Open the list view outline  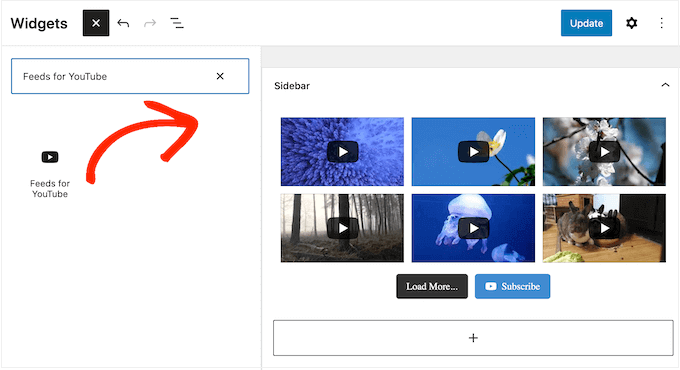tap(177, 23)
